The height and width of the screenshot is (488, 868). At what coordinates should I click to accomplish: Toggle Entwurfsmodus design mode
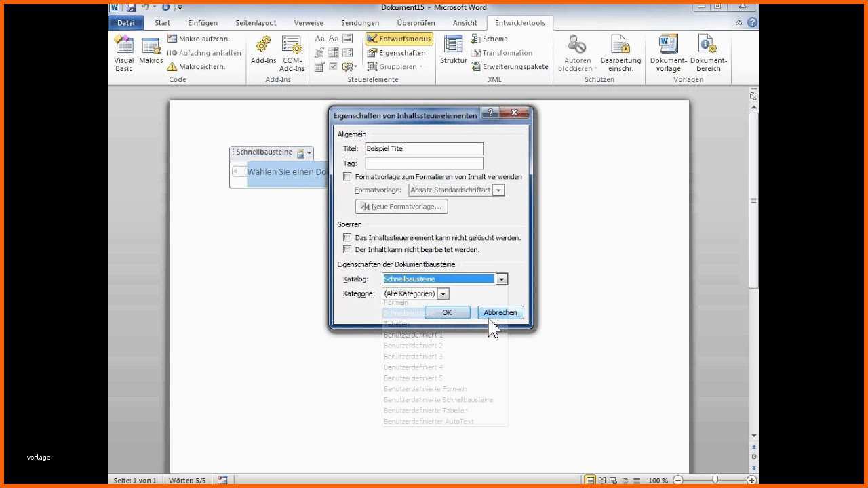click(399, 39)
